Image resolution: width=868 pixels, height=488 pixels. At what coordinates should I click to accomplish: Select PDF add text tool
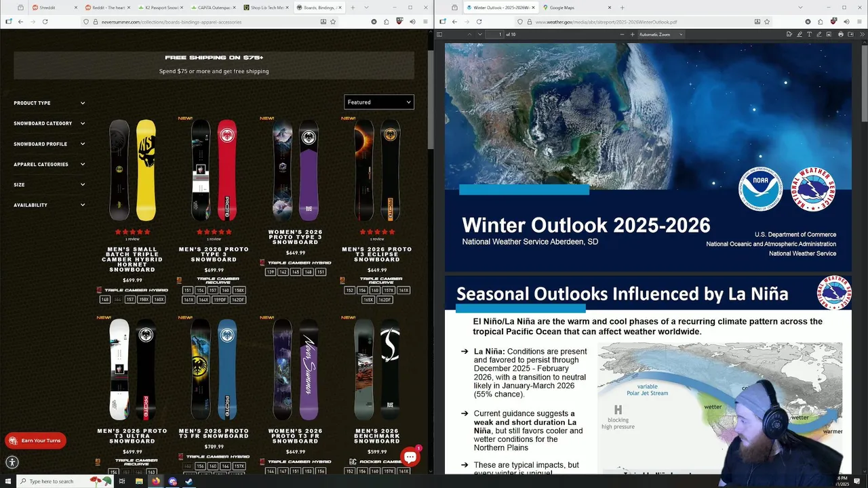(809, 35)
